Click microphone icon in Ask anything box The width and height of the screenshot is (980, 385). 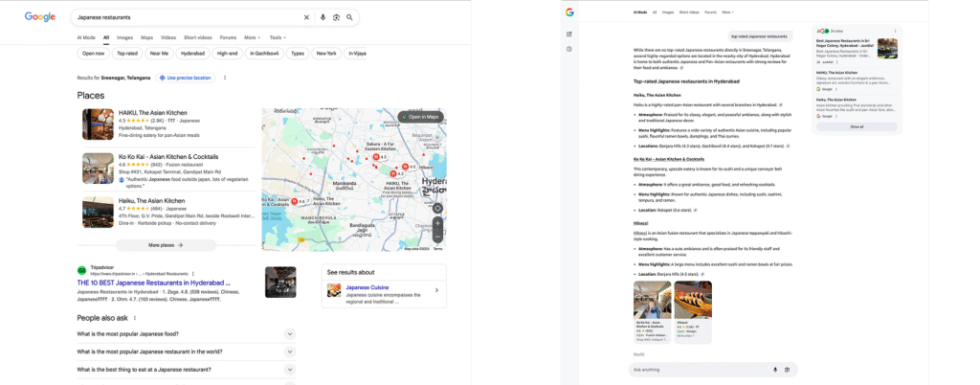pyautogui.click(x=775, y=370)
